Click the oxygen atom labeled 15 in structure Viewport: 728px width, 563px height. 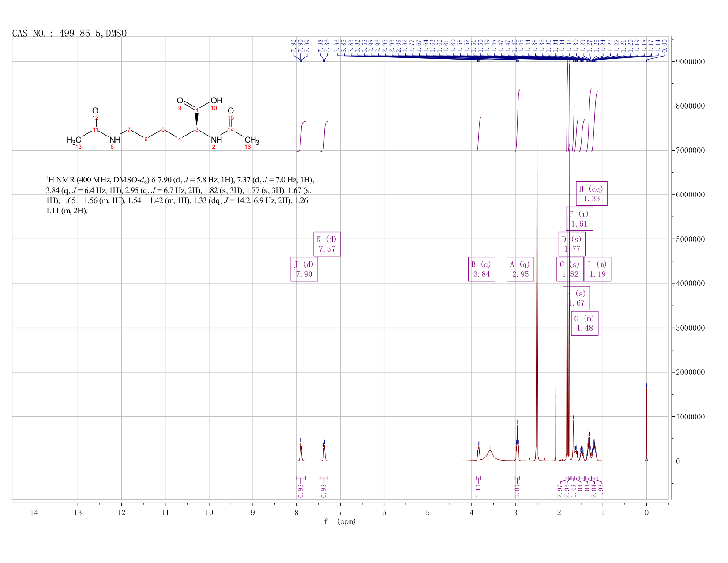[x=230, y=110]
